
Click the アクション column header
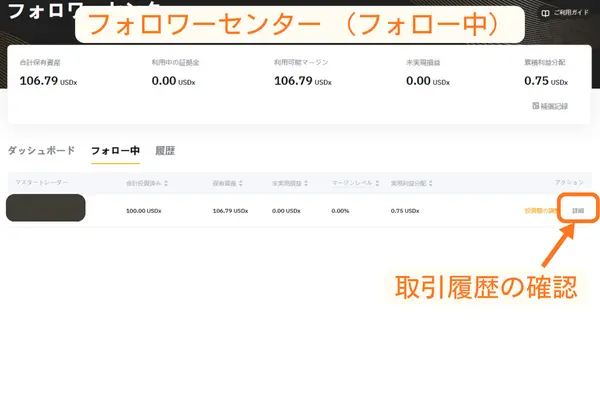[568, 183]
